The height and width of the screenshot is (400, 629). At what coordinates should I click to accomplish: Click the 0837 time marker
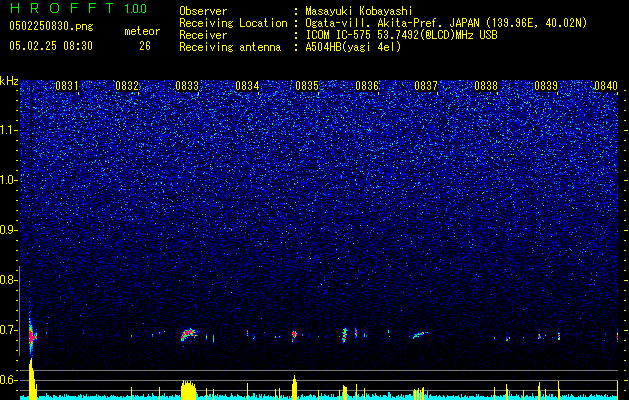point(426,86)
